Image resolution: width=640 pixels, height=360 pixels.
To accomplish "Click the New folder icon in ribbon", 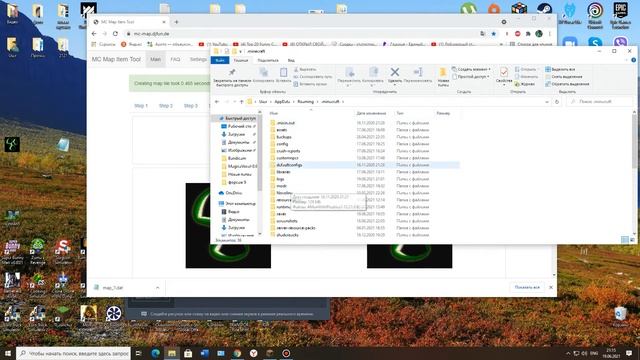I will (x=443, y=73).
